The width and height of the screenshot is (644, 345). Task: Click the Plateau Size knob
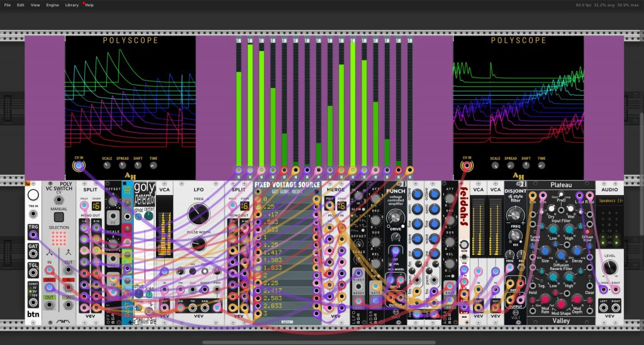[545, 251]
